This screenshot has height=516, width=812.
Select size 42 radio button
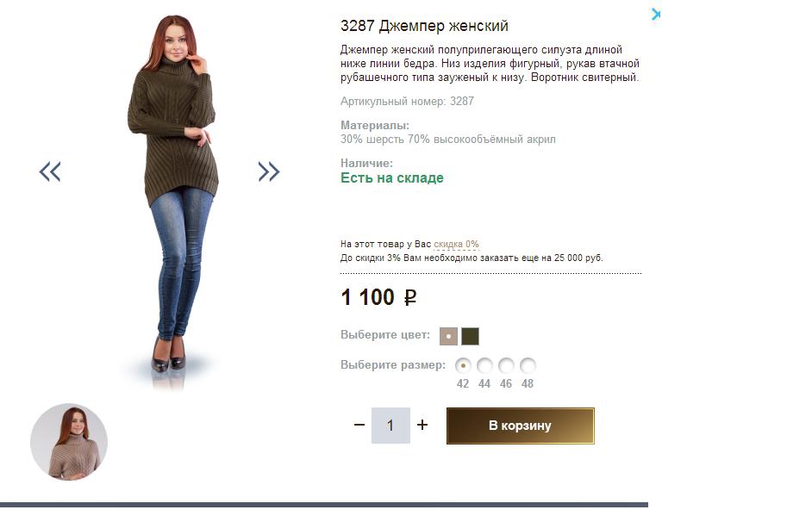point(463,365)
